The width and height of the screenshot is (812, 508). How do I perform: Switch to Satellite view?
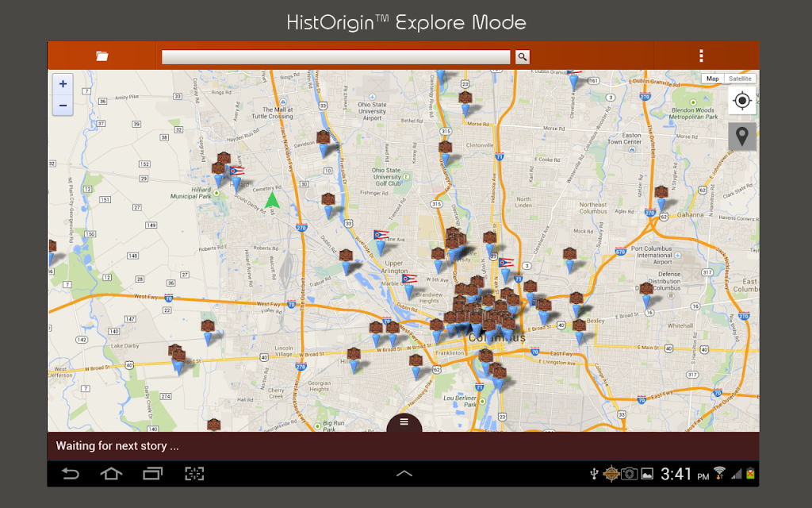740,79
